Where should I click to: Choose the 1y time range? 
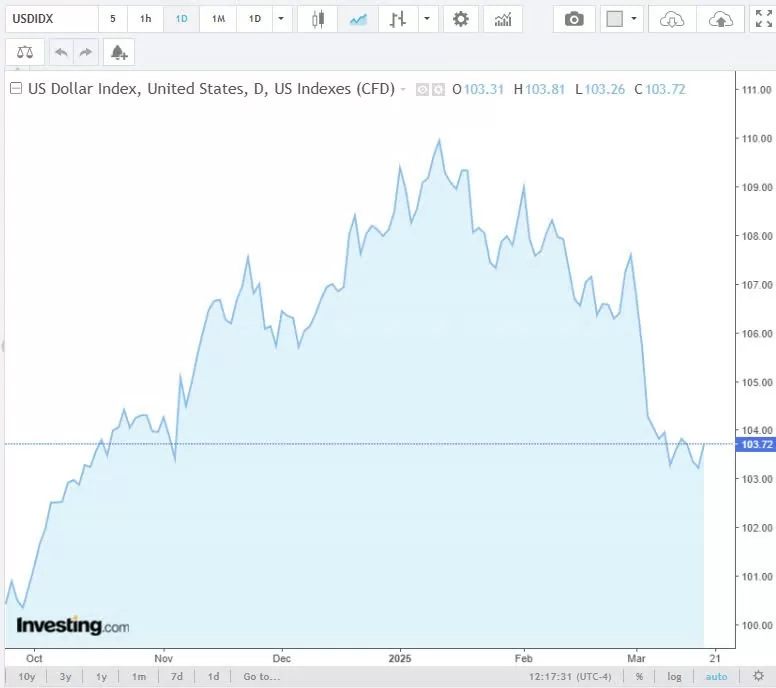101,677
